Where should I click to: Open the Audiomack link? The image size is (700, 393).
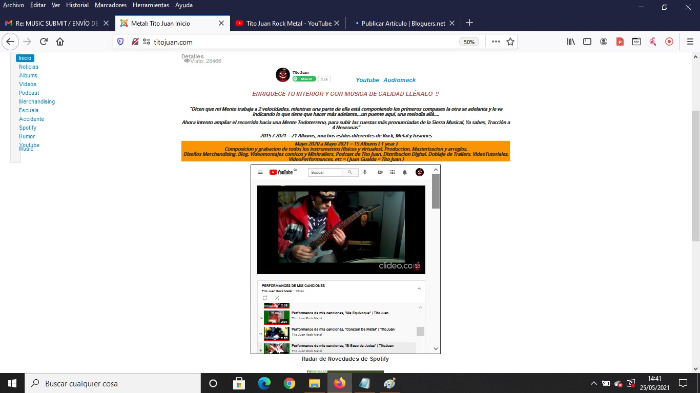pos(399,80)
